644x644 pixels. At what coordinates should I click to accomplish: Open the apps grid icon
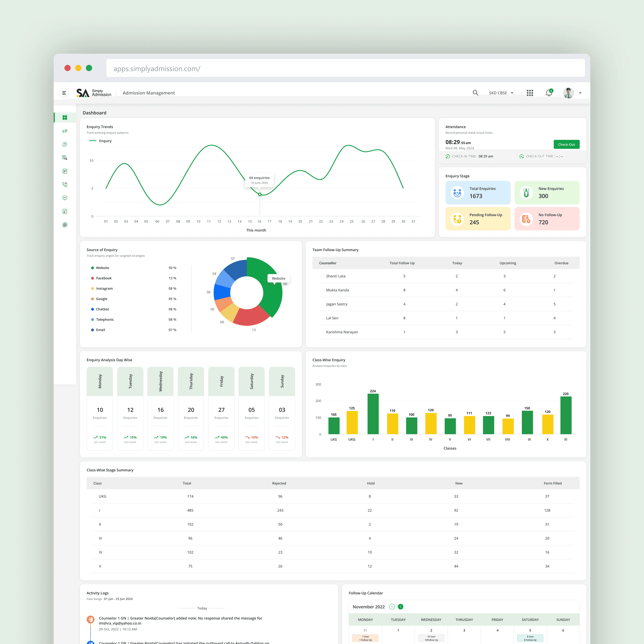[530, 93]
